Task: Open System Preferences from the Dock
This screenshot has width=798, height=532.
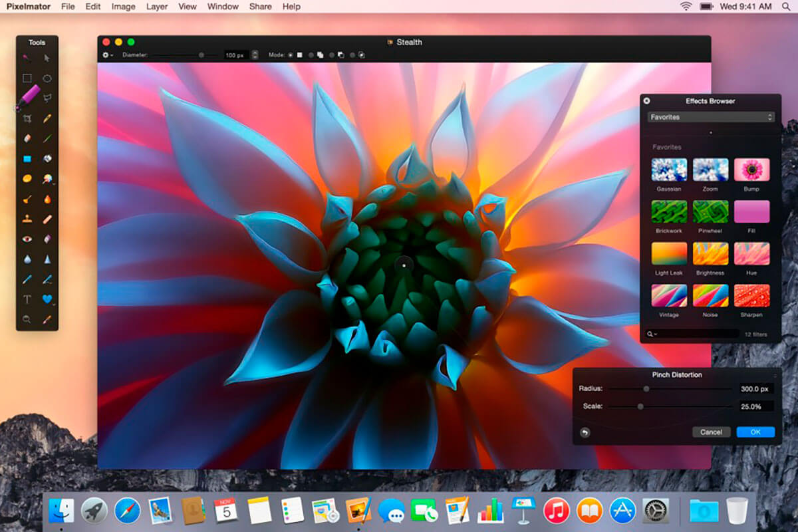Action: (656, 510)
